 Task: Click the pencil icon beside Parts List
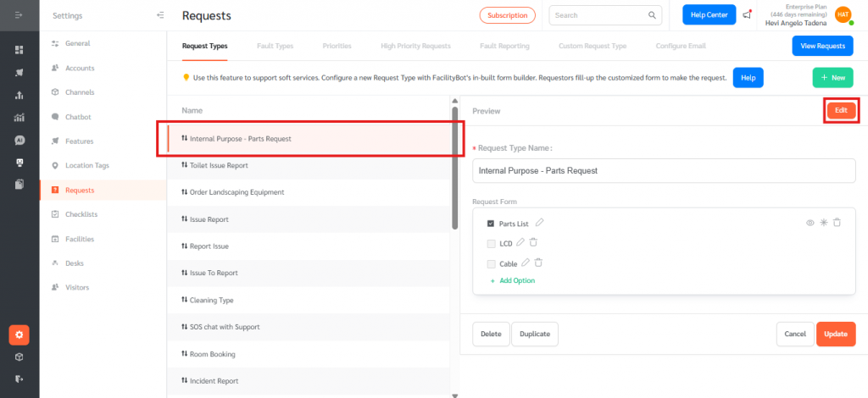click(x=540, y=223)
